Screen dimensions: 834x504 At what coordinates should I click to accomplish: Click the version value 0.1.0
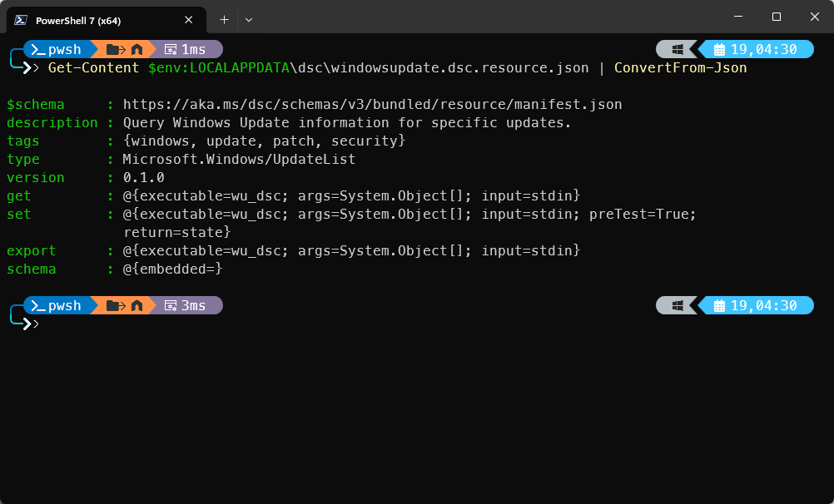point(144,178)
